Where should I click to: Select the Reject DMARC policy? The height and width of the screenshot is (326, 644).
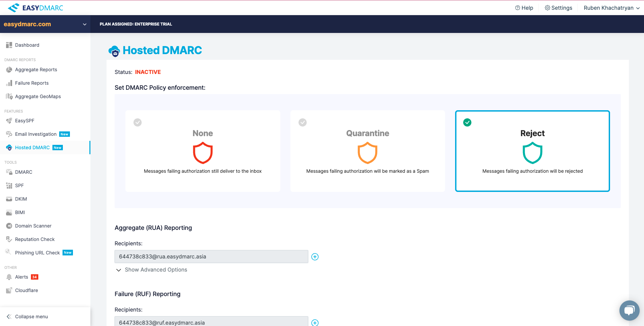(532, 151)
